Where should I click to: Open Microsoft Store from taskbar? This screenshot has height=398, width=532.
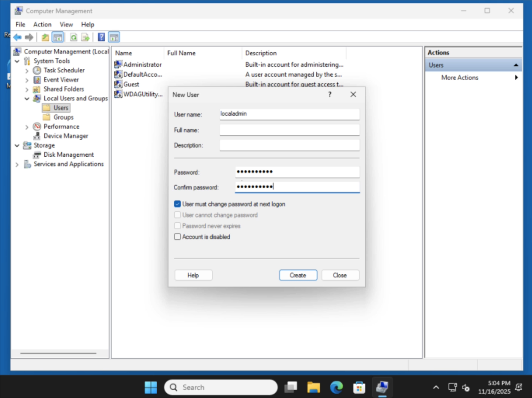(359, 387)
